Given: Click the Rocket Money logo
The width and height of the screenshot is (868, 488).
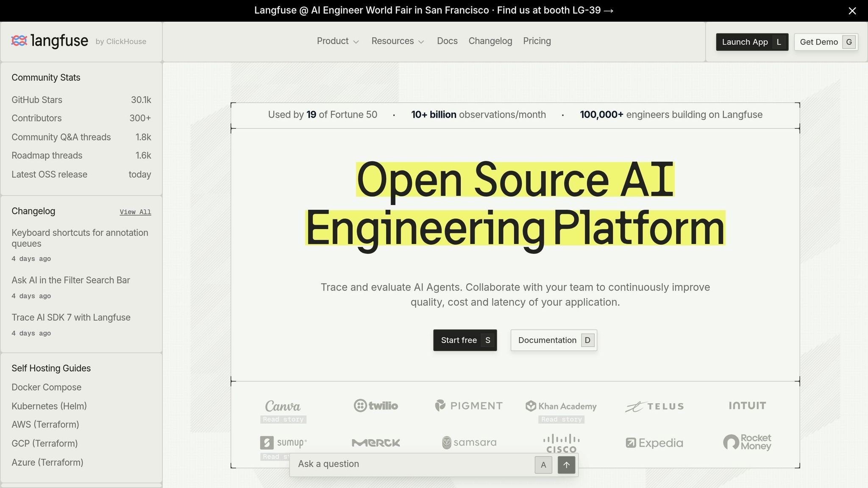Looking at the screenshot, I should 747,442.
